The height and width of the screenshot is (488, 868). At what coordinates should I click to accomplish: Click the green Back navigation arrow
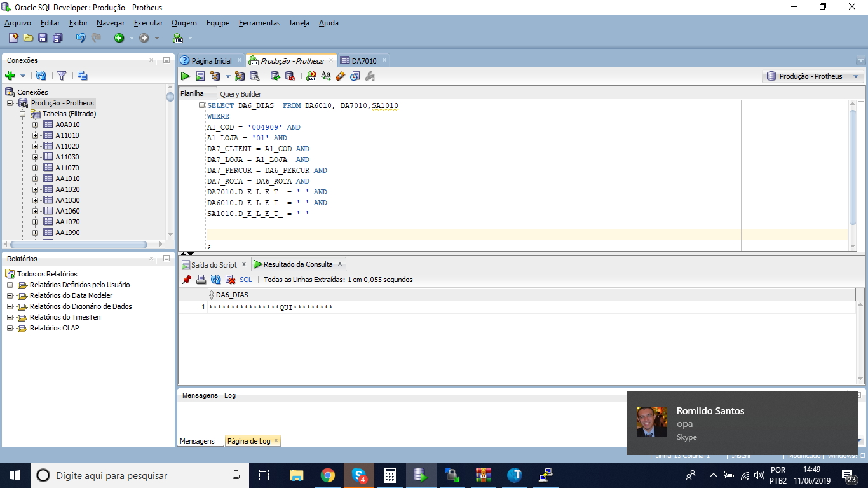click(119, 38)
